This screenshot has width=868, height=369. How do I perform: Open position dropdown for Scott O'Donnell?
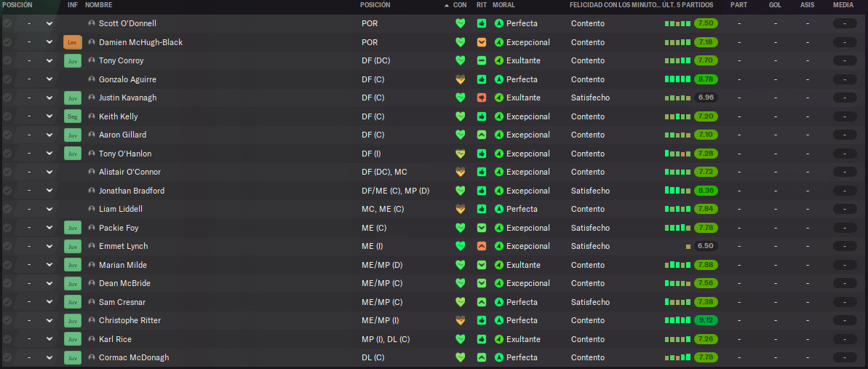[49, 23]
